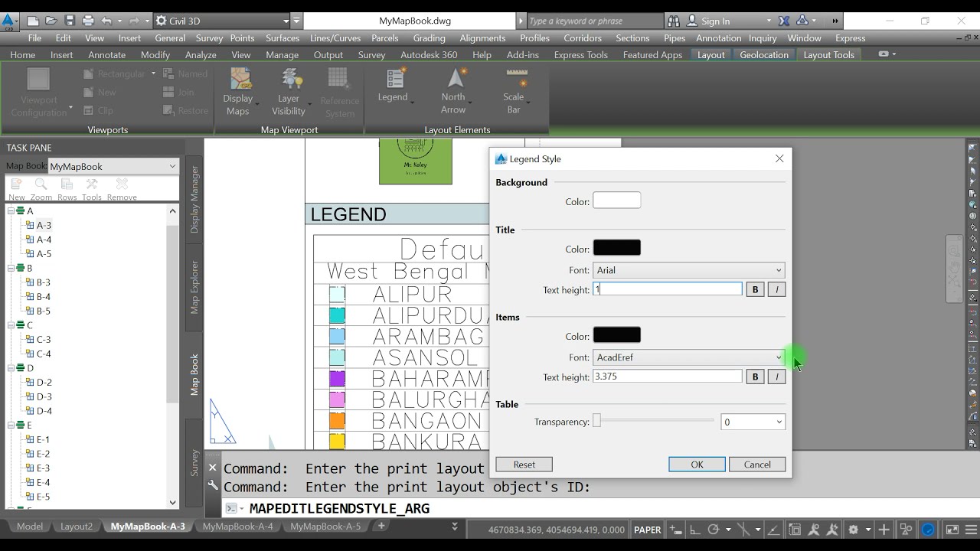The height and width of the screenshot is (551, 980).
Task: Open the Display Manager side tab
Action: tap(194, 200)
